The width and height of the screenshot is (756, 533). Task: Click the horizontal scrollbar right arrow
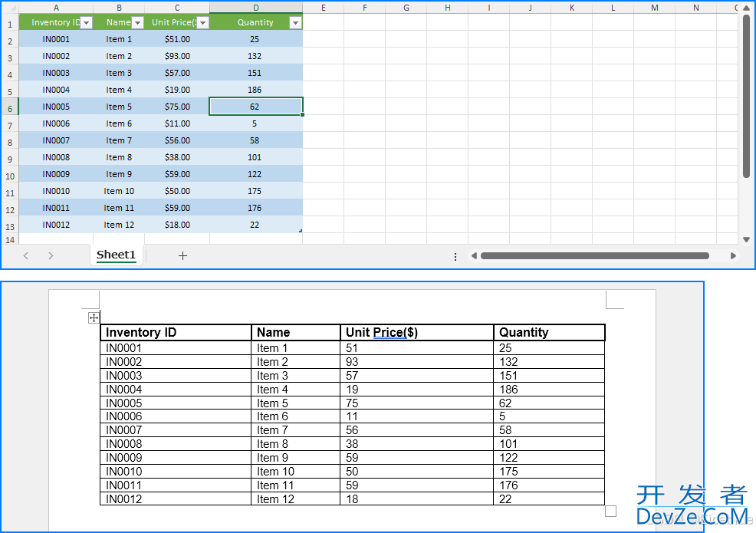(x=733, y=255)
